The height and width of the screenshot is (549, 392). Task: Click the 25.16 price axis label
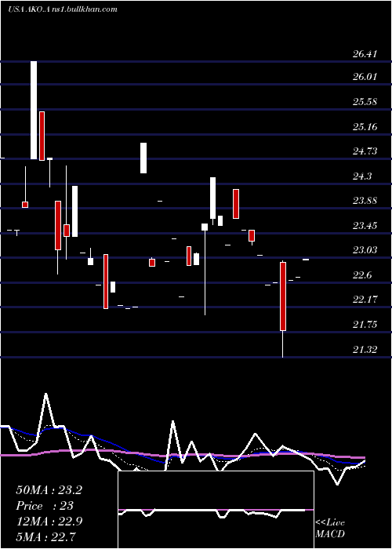click(x=365, y=126)
